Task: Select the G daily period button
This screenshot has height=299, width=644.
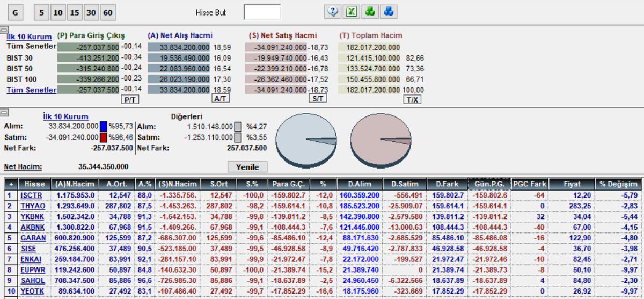Action: click(15, 12)
